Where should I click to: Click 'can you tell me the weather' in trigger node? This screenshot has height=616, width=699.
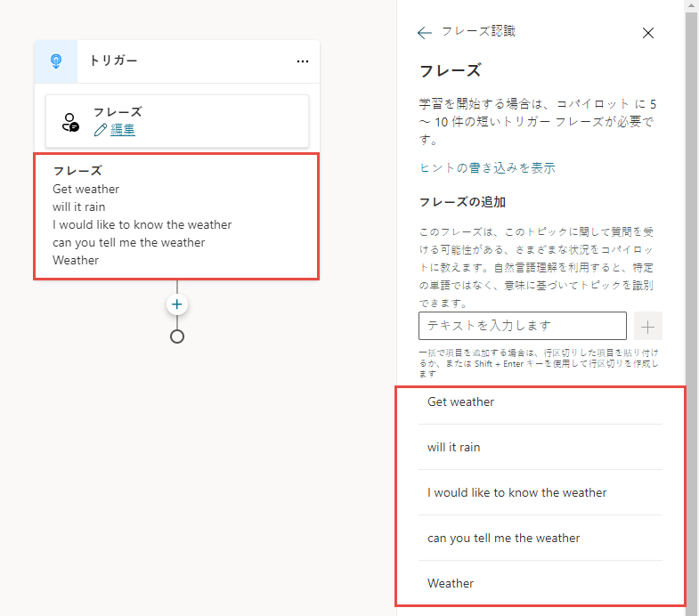pyautogui.click(x=129, y=242)
